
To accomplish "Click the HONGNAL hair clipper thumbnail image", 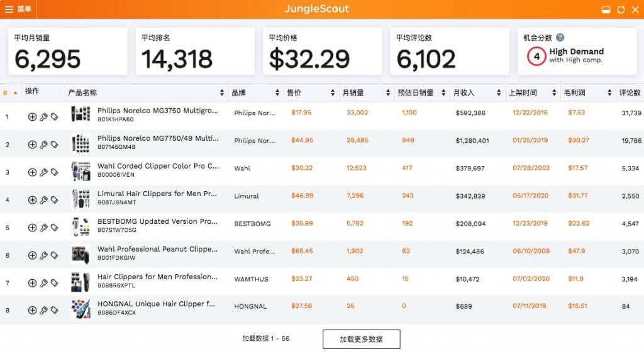I will pyautogui.click(x=80, y=309).
